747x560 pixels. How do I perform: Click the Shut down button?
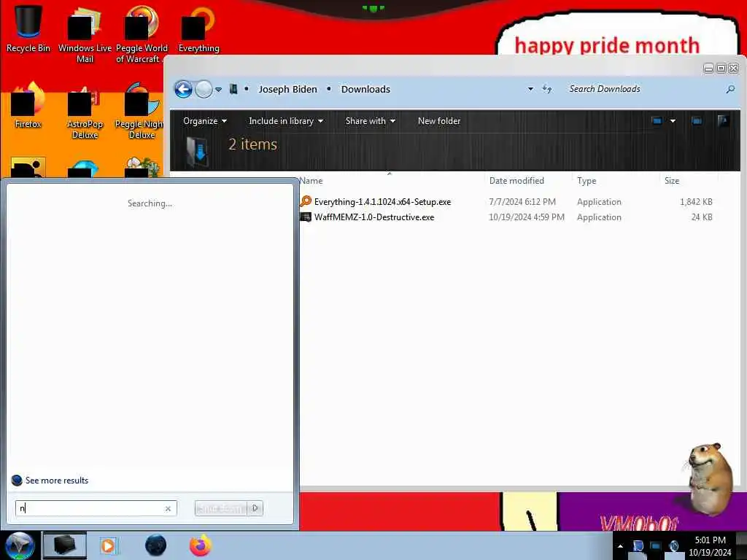(x=220, y=508)
